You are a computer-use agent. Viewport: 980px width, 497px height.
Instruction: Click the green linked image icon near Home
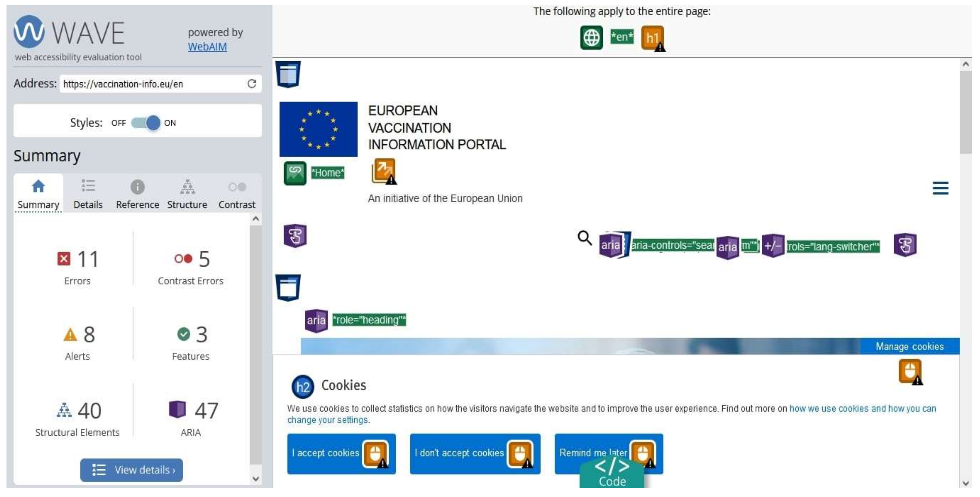click(295, 173)
